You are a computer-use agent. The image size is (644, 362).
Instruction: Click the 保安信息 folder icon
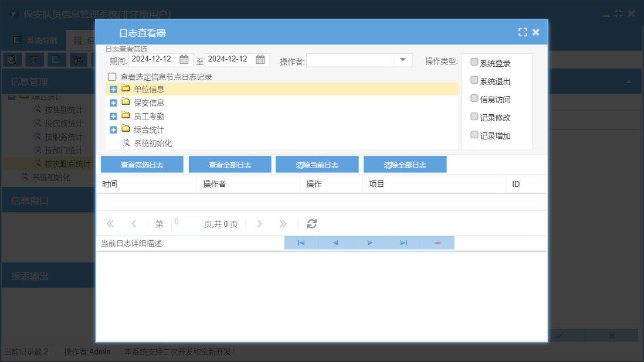click(126, 102)
